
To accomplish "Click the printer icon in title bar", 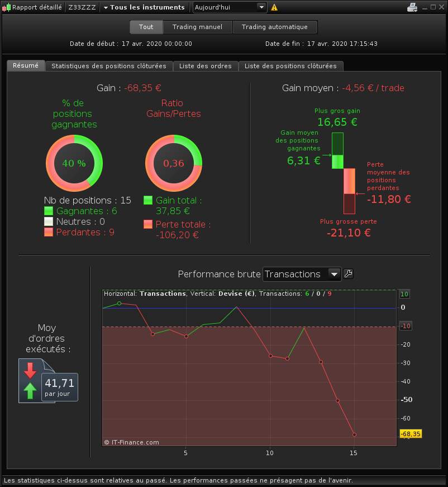I will click(412, 7).
